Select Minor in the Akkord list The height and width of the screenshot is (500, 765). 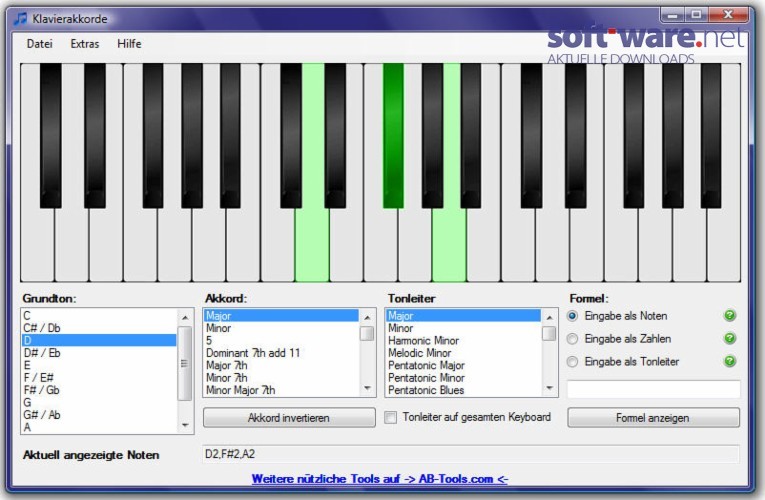(x=282, y=328)
